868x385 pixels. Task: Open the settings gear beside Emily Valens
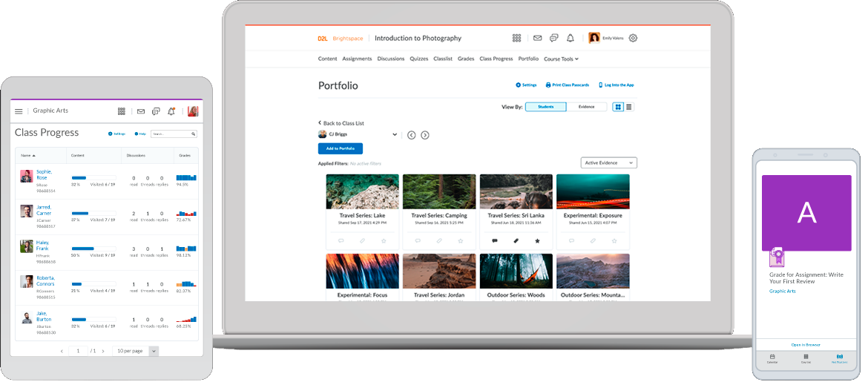(x=634, y=38)
